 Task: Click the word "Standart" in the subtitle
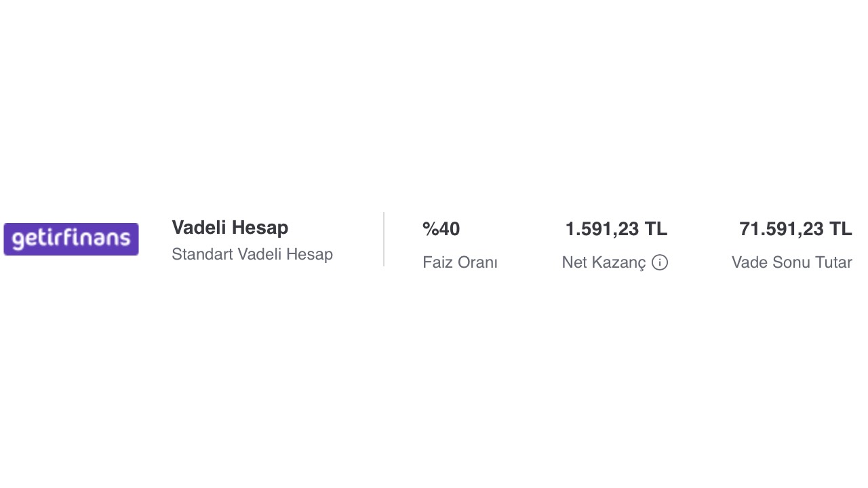(202, 254)
